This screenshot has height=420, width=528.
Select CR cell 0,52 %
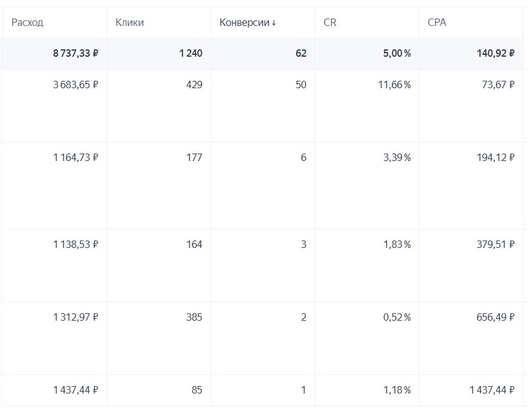(x=397, y=317)
